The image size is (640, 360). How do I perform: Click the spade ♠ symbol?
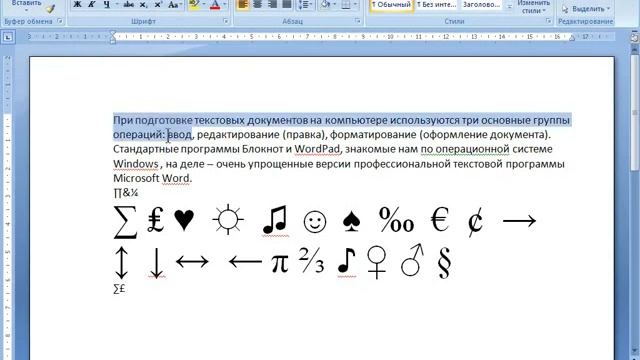[351, 221]
